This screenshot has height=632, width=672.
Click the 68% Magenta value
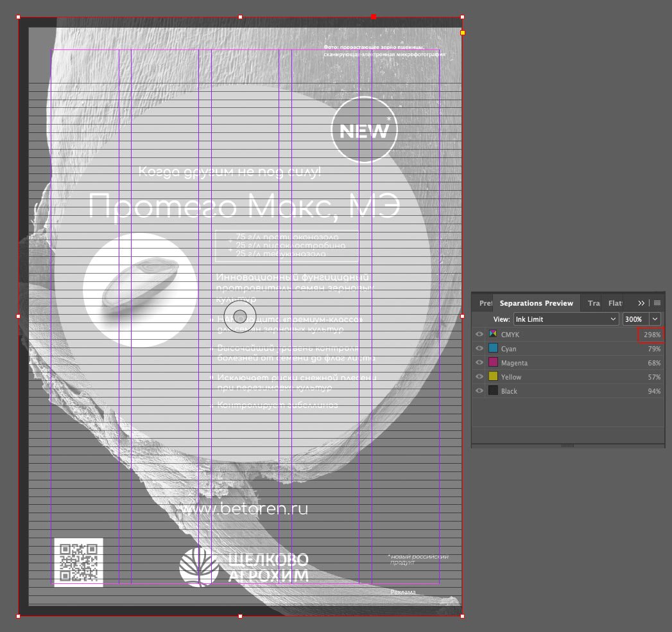(x=654, y=363)
